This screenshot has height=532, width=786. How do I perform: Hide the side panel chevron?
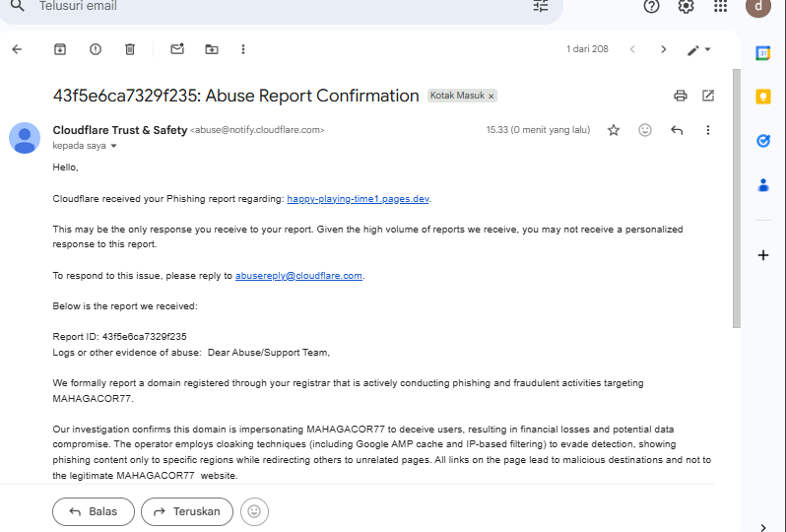[763, 527]
